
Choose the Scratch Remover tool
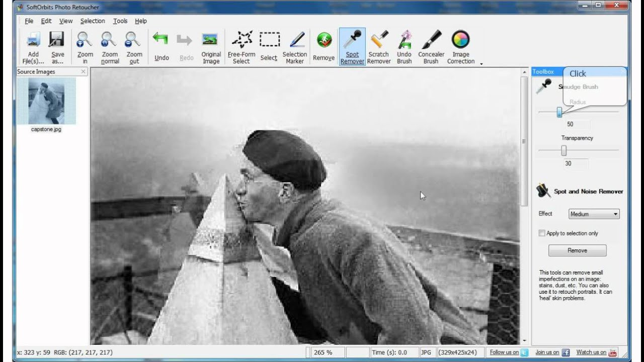[x=379, y=47]
